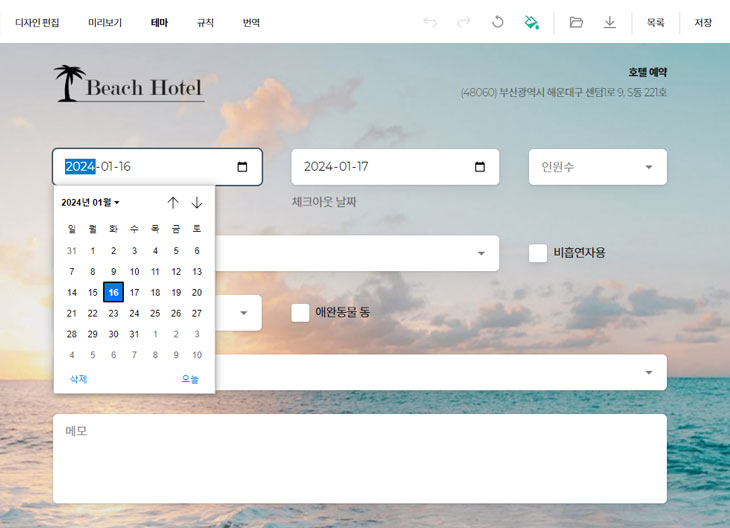
Task: Go to next month with down arrow
Action: 197,203
